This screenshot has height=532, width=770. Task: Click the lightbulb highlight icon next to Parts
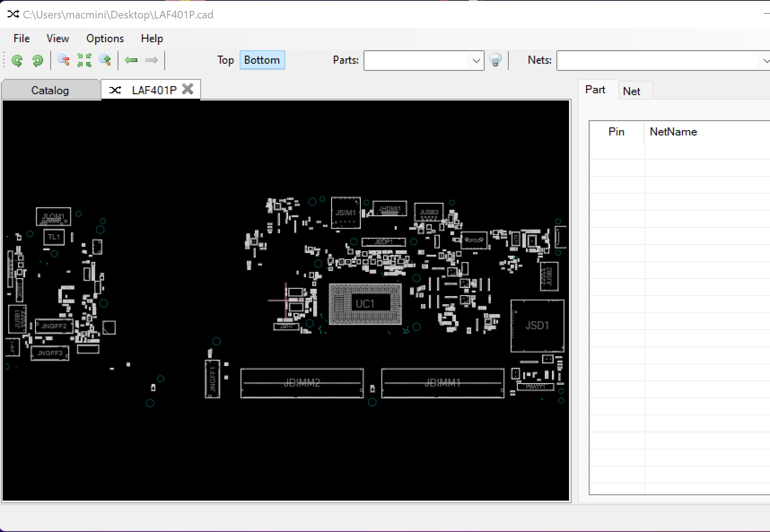click(496, 61)
